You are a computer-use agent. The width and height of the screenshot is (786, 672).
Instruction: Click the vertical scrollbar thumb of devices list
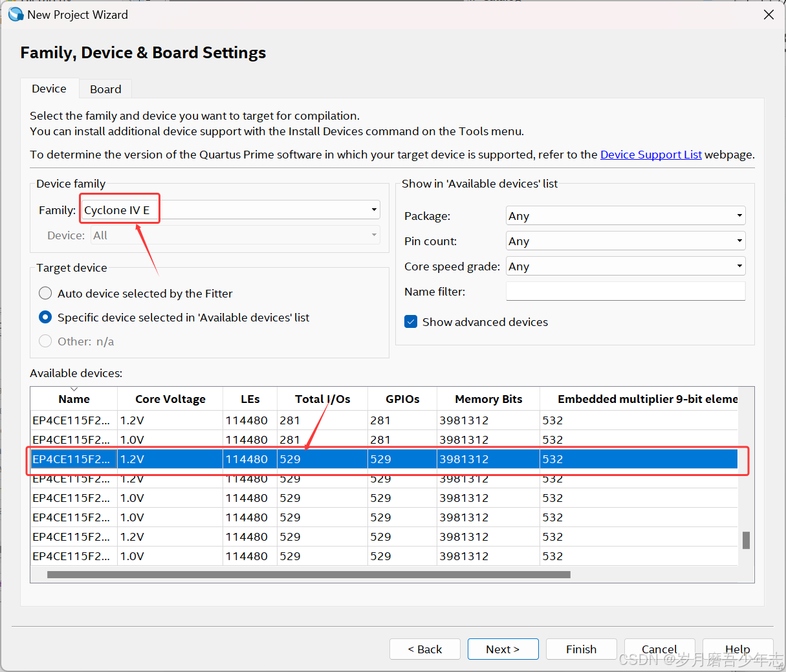click(746, 540)
